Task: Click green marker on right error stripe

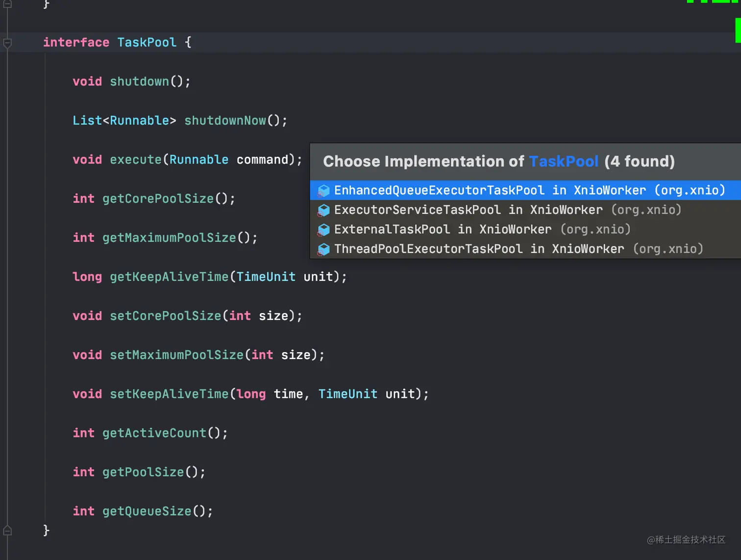Action: point(738,30)
